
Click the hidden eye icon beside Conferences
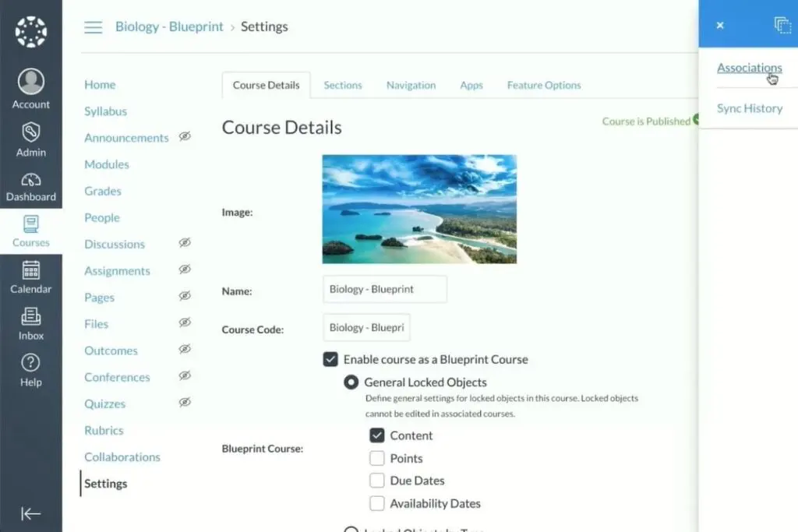click(185, 375)
